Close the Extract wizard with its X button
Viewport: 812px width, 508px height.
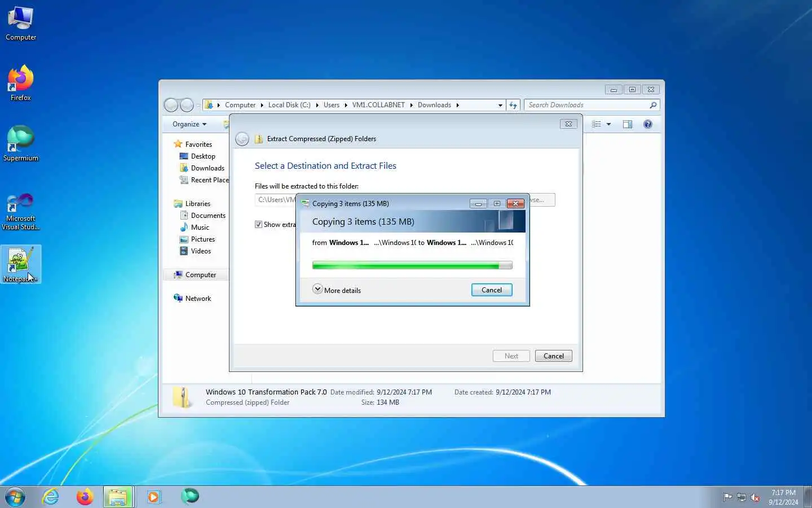click(x=568, y=124)
